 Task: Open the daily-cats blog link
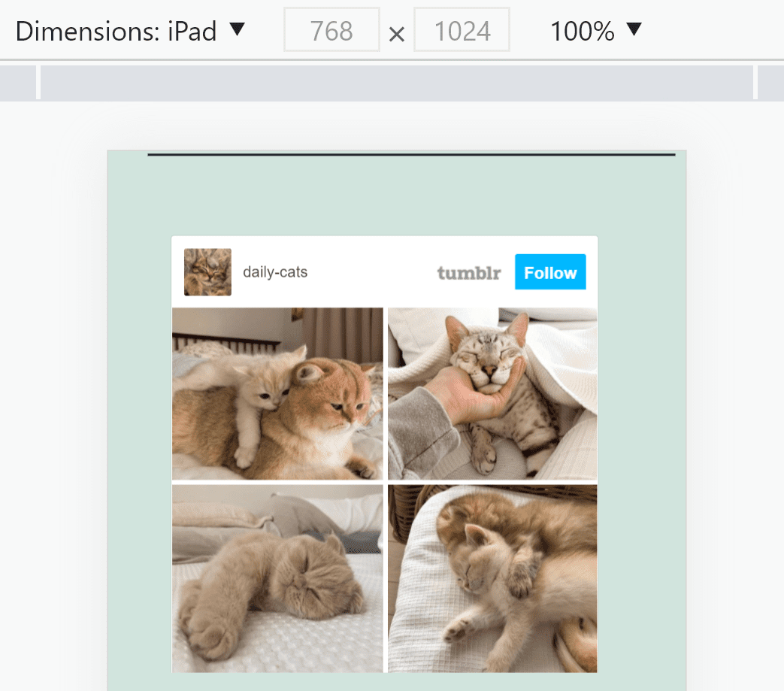(275, 272)
